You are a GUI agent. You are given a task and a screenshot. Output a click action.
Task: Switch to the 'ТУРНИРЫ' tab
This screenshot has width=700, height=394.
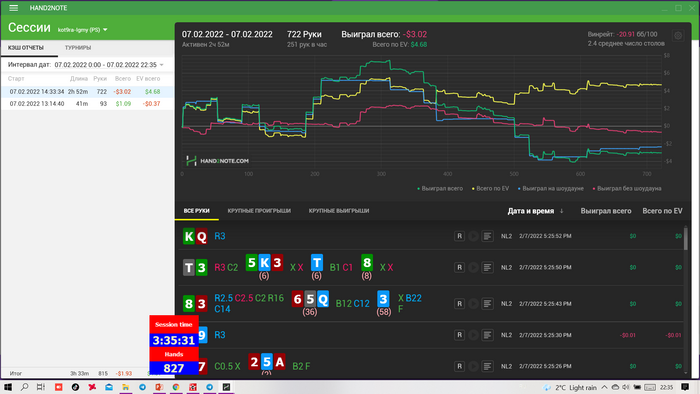click(x=78, y=48)
